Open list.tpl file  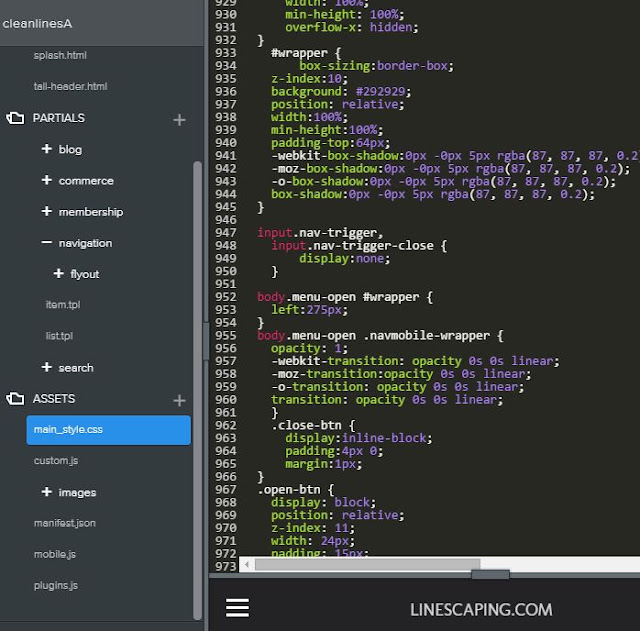[59, 336]
